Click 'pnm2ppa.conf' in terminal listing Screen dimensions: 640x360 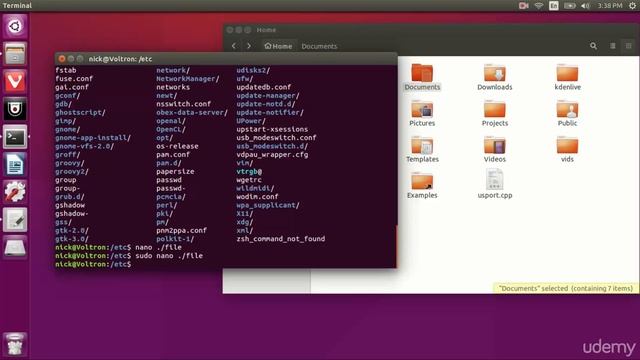click(181, 231)
